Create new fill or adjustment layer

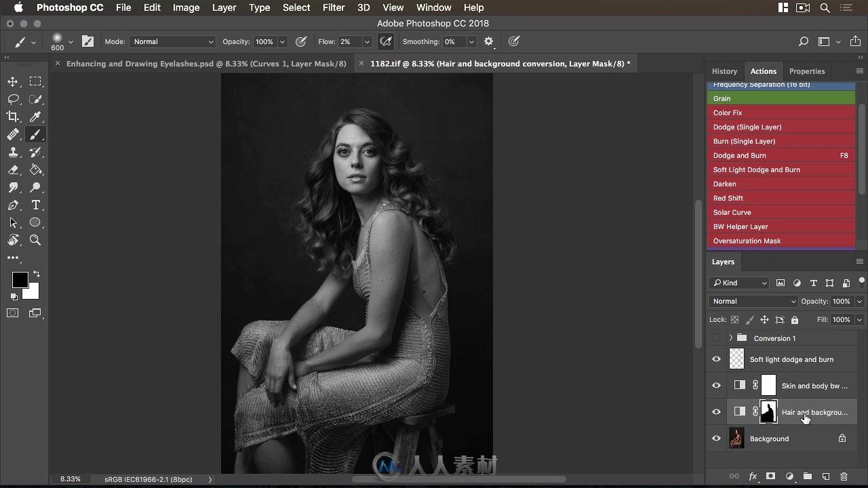[789, 476]
